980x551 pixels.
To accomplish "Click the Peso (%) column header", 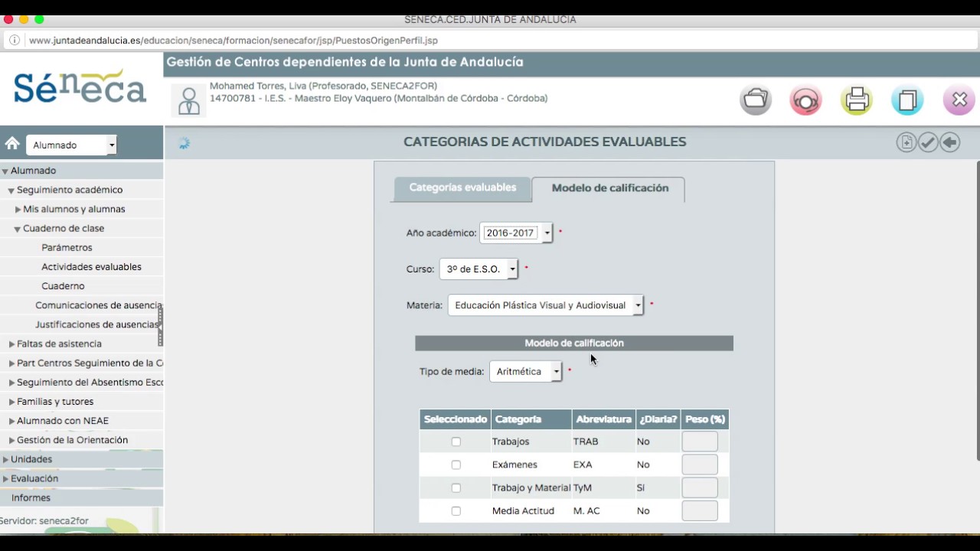I will (704, 419).
